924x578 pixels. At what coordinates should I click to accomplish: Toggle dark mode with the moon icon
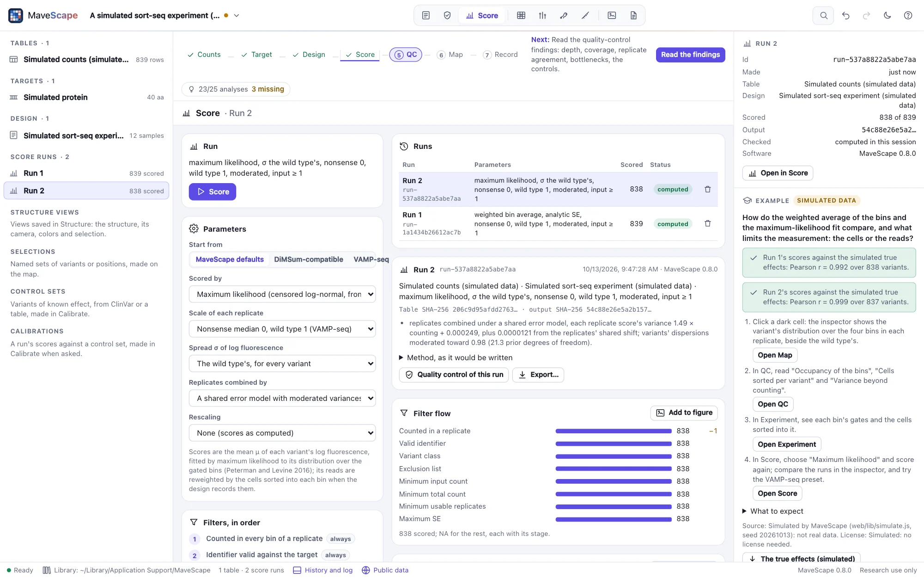coord(887,15)
